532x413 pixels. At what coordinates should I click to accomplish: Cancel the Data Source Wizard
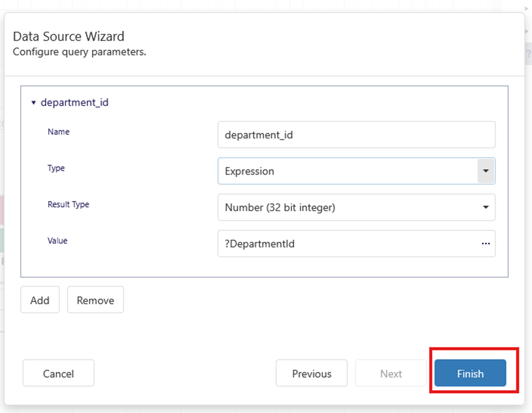[59, 373]
